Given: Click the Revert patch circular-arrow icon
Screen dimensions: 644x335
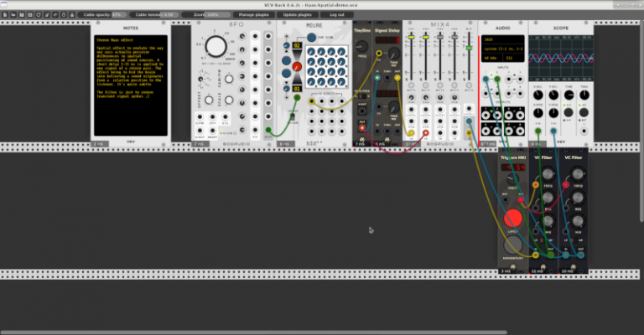Looking at the screenshot, I should pos(39,15).
